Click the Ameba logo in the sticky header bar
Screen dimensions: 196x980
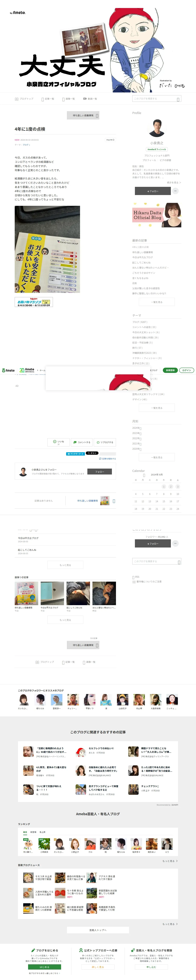tap(8, 370)
